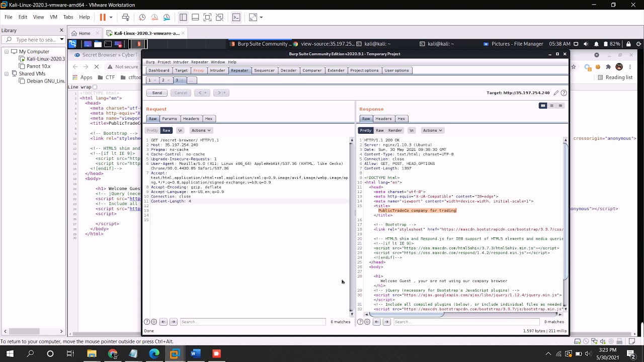
Task: Enter full screen mode icon
Action: click(207, 17)
